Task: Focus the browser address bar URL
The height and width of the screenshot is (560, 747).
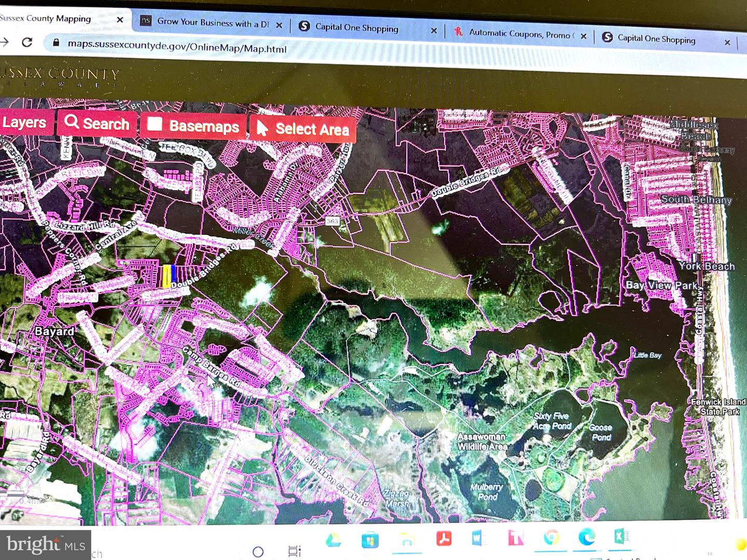Action: pyautogui.click(x=177, y=46)
